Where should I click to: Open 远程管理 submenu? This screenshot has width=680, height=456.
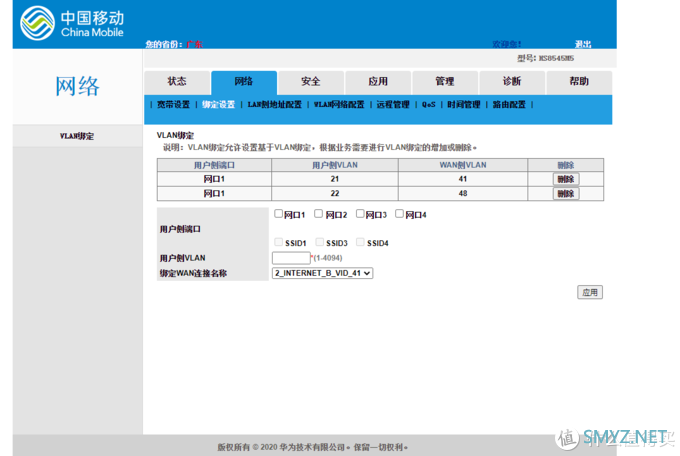tap(393, 105)
